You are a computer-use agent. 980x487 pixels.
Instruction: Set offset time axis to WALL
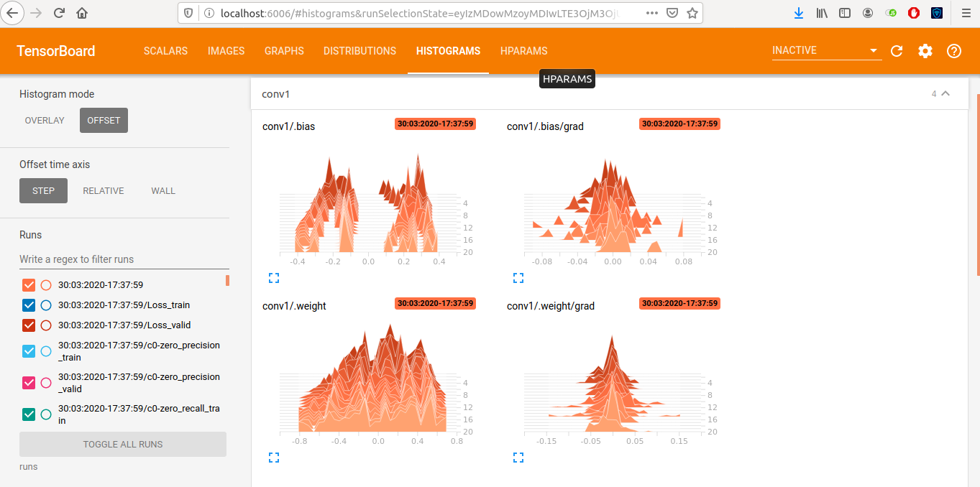(163, 190)
